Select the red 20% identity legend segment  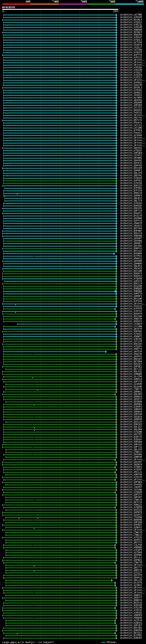click(16, 4)
